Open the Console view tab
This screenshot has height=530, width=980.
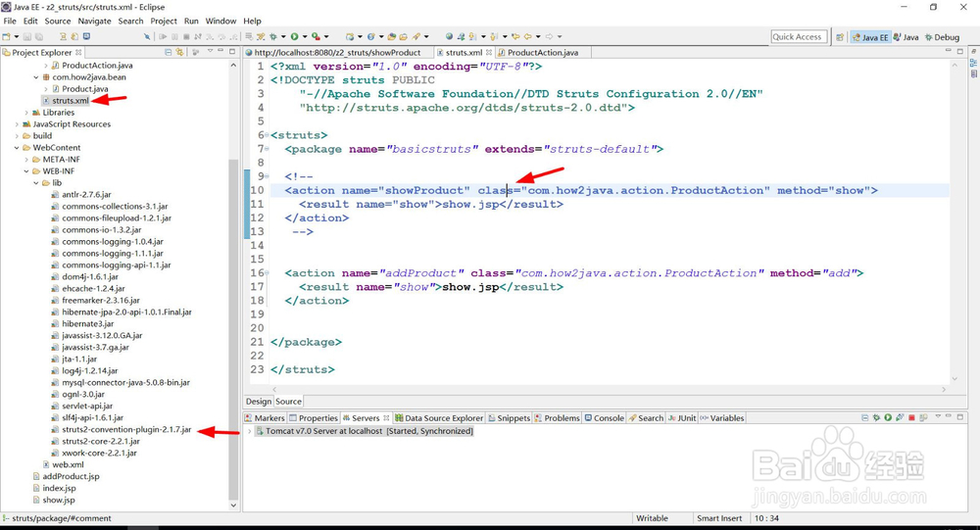click(x=604, y=418)
